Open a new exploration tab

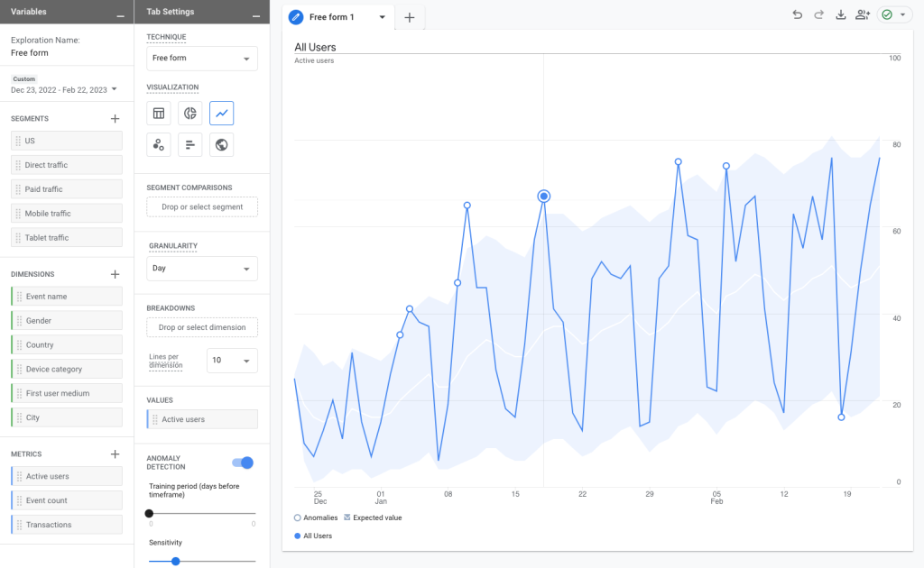[411, 16]
